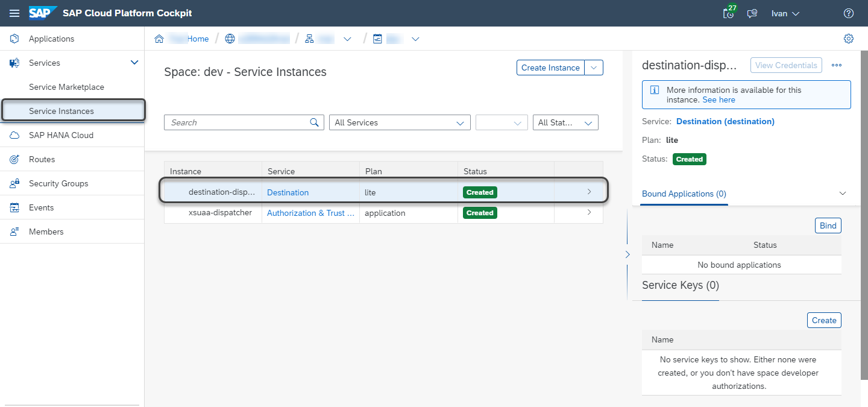Open Authorization & Trust service link
This screenshot has height=407, width=868.
click(310, 213)
